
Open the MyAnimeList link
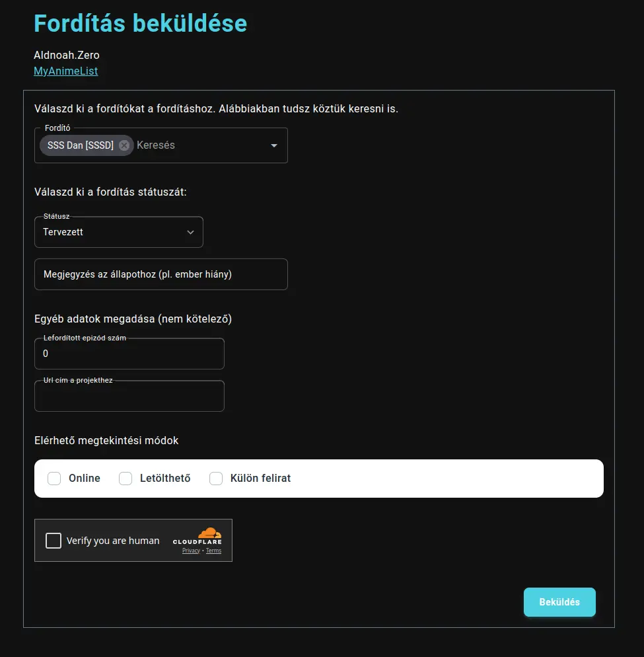click(65, 71)
